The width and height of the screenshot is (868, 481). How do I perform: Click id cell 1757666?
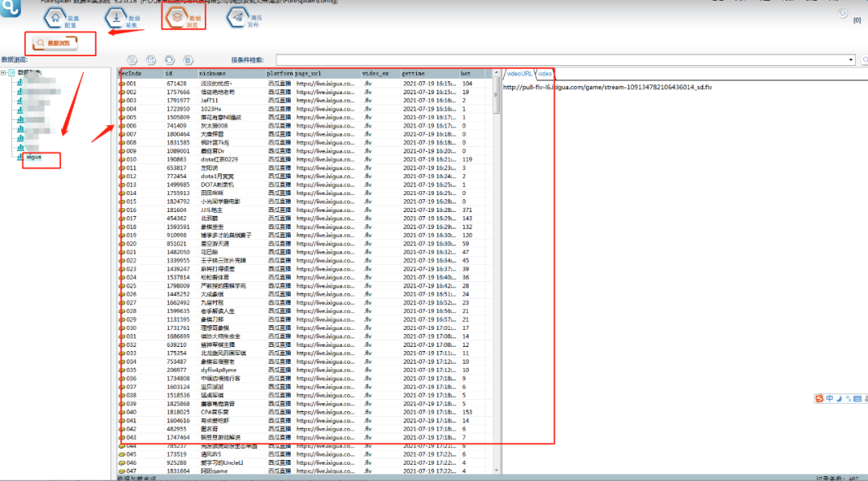coord(178,92)
